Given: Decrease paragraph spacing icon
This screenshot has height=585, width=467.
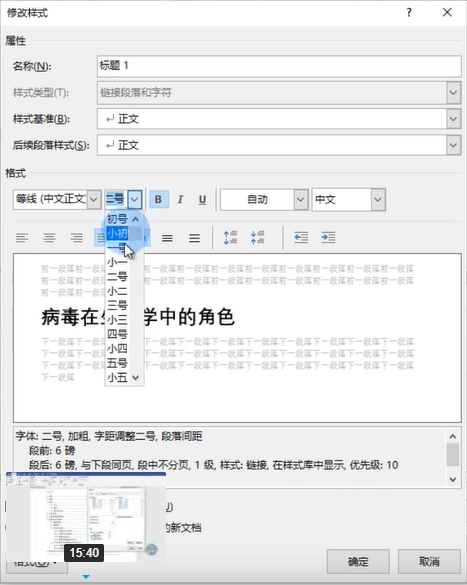Looking at the screenshot, I should [x=257, y=238].
